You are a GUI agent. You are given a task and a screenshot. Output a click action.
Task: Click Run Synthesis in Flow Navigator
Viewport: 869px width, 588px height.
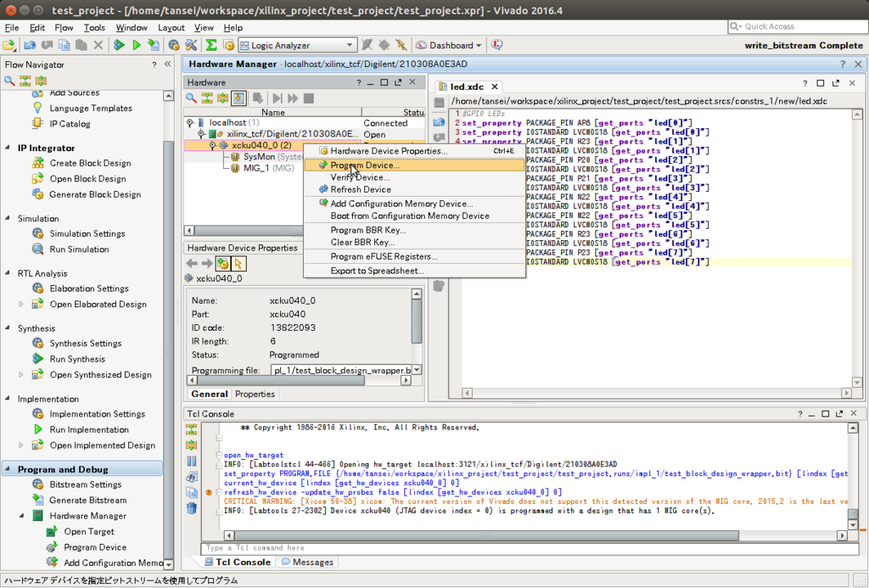point(77,359)
